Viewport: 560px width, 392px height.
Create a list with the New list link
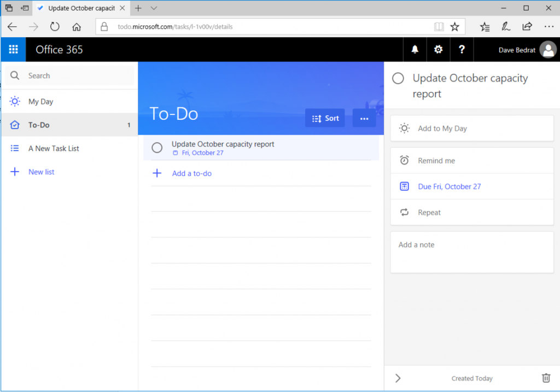[x=41, y=172]
